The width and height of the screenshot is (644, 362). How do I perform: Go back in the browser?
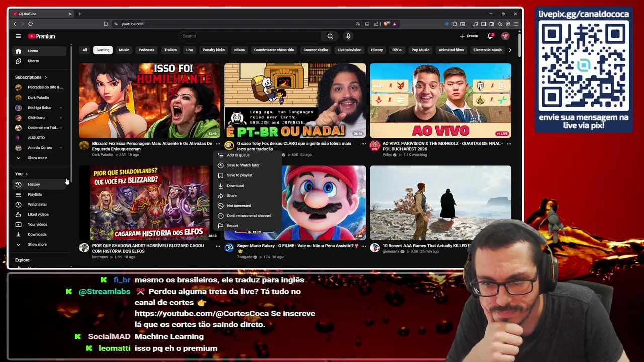(15, 24)
